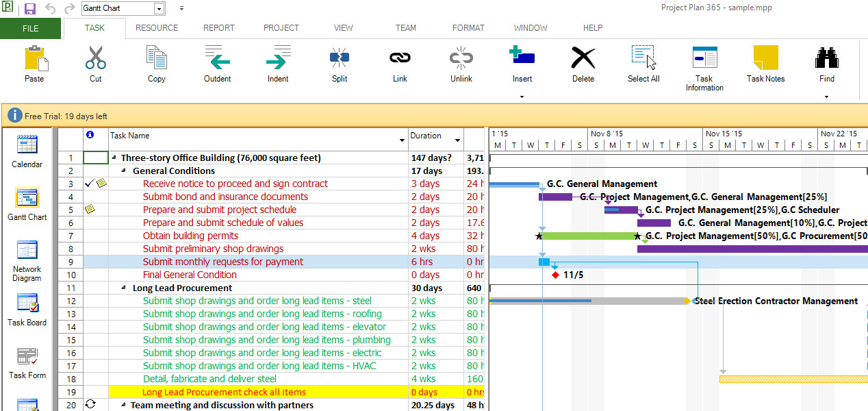
Task: Redo action in title bar
Action: click(x=69, y=9)
